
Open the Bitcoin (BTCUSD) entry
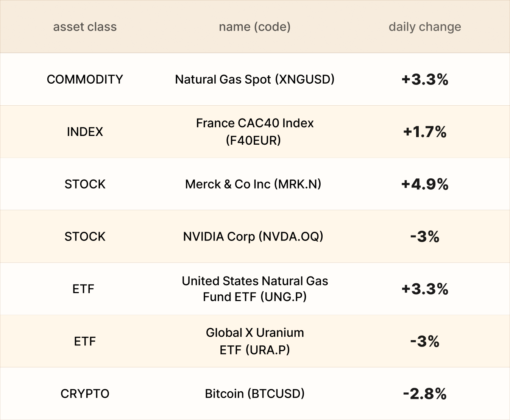pyautogui.click(x=254, y=393)
